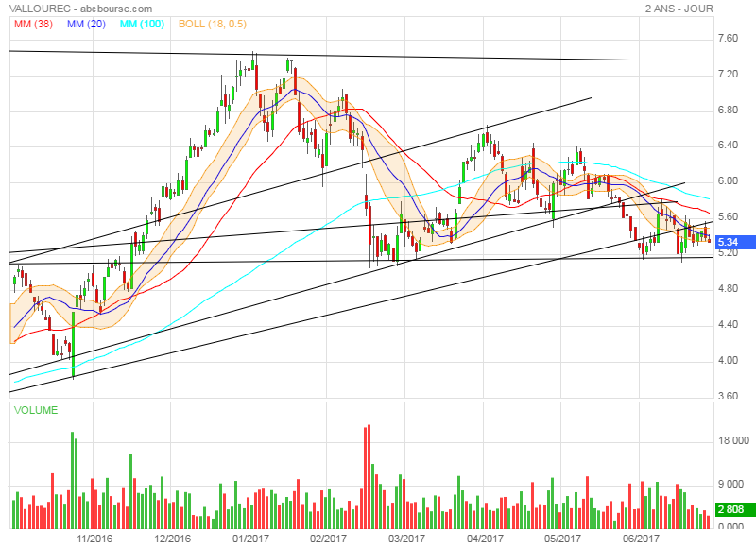Click the 03/2017 date axis label
The width and height of the screenshot is (756, 548).
click(406, 539)
